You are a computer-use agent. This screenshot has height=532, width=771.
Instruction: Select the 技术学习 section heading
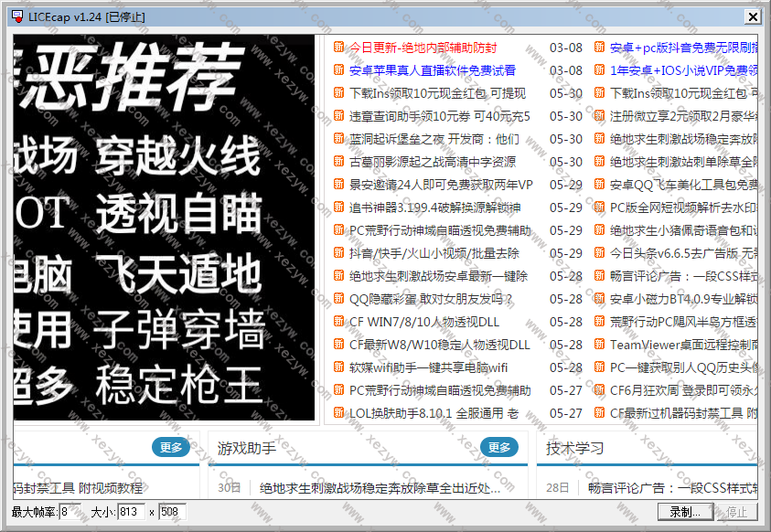pyautogui.click(x=574, y=448)
